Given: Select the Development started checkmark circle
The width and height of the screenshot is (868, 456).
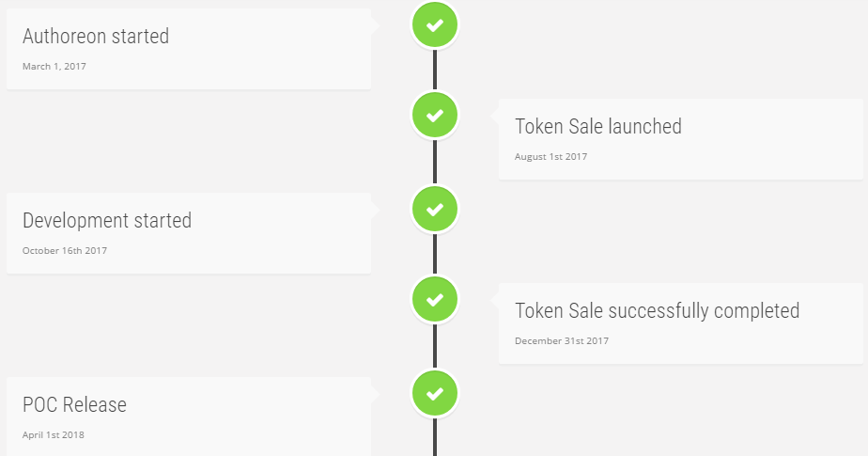Looking at the screenshot, I should [x=435, y=210].
